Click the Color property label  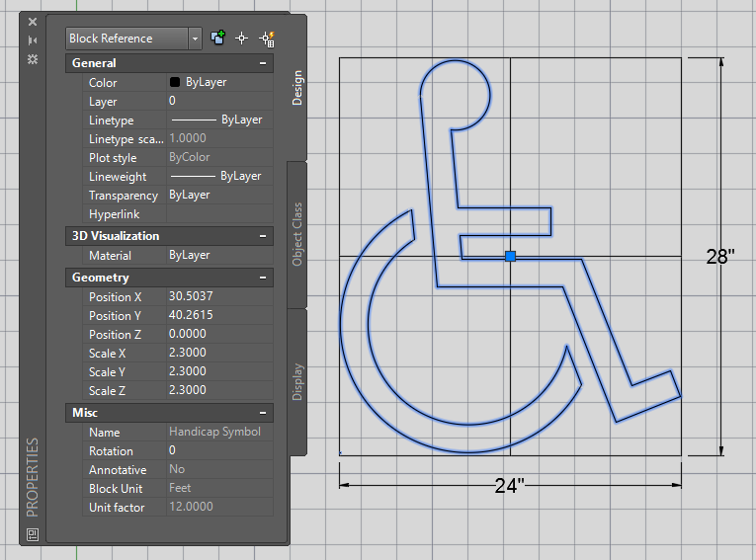103,83
